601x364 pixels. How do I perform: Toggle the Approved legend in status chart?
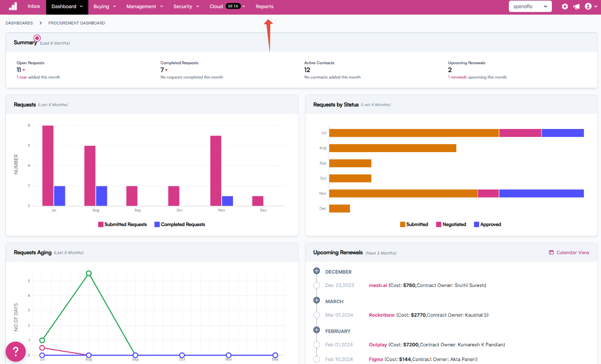tap(487, 224)
